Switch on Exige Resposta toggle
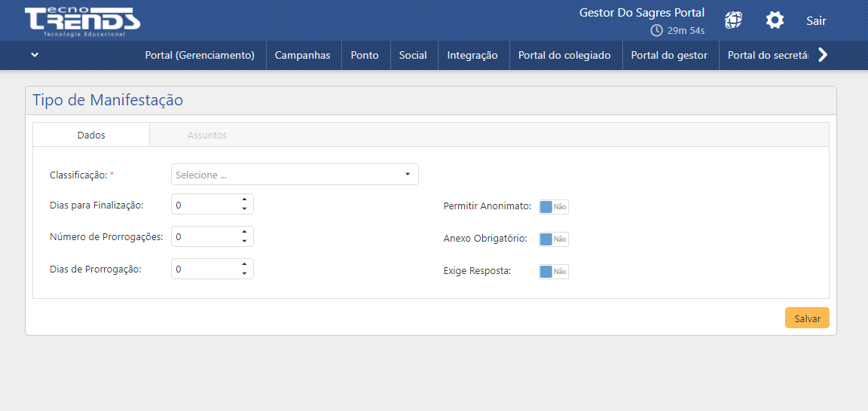This screenshot has width=868, height=411. pos(553,272)
